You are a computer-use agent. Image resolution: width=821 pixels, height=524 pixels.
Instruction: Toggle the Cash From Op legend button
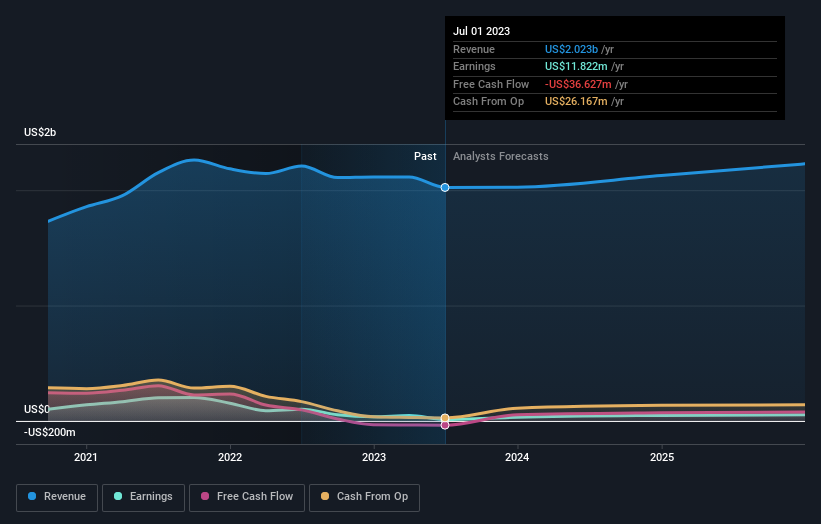(364, 497)
